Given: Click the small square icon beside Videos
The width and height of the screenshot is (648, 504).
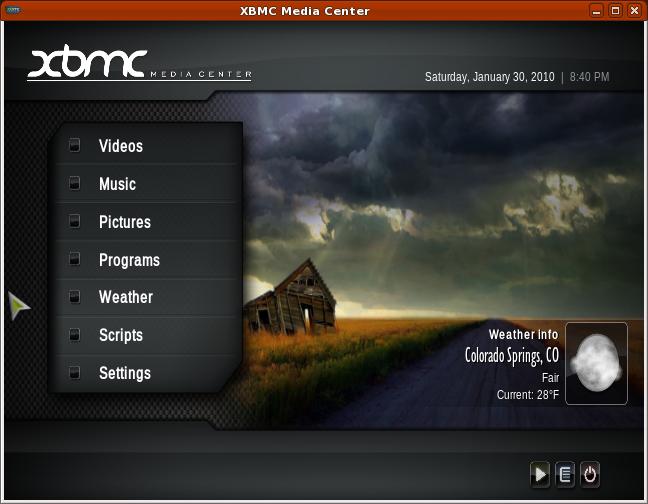Looking at the screenshot, I should (x=74, y=145).
